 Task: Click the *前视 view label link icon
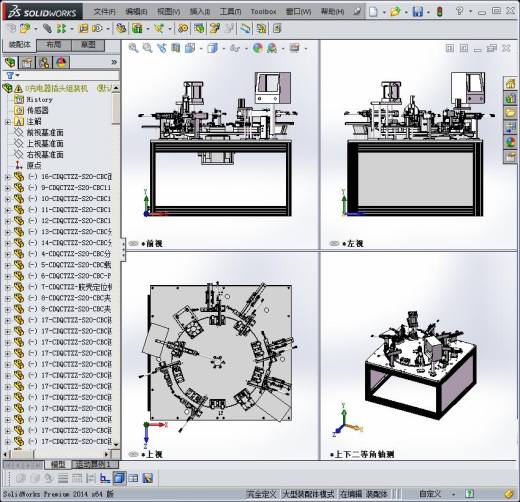pos(133,244)
